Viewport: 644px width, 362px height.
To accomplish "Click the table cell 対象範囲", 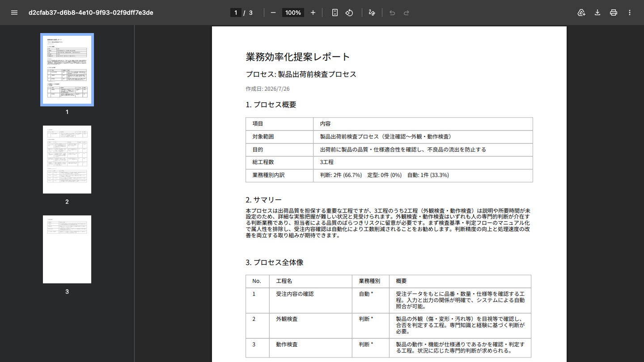I will coord(280,137).
